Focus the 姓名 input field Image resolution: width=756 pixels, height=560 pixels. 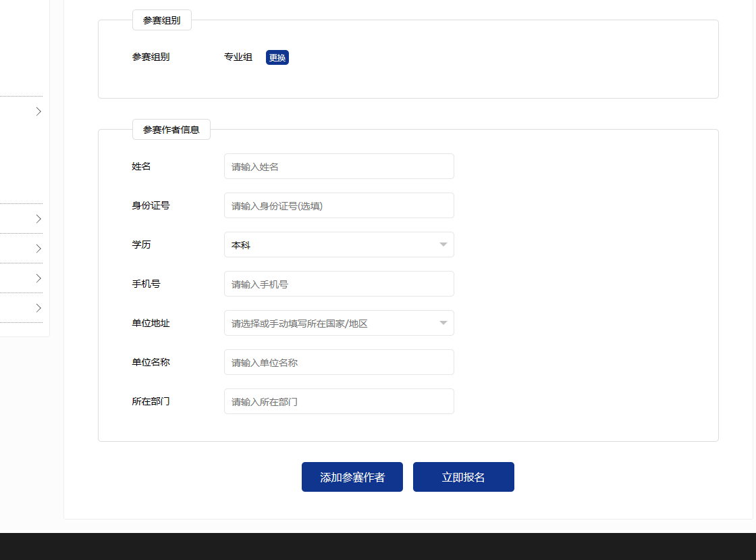pyautogui.click(x=339, y=166)
